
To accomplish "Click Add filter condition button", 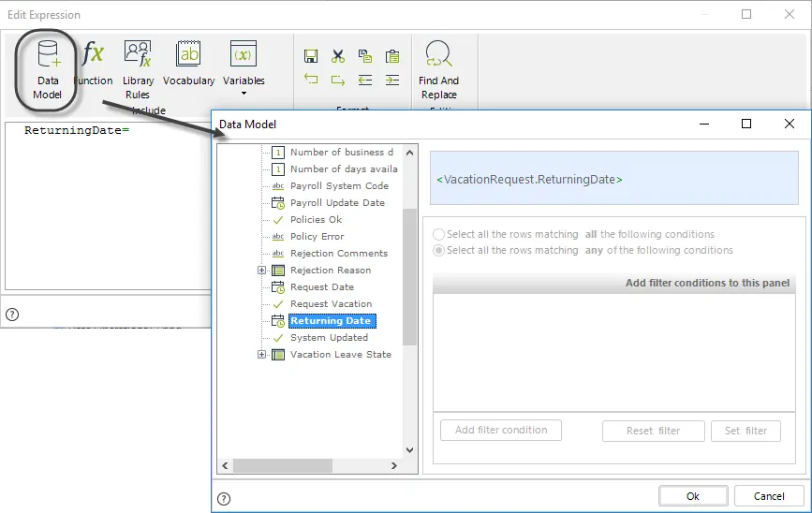I will pyautogui.click(x=501, y=431).
